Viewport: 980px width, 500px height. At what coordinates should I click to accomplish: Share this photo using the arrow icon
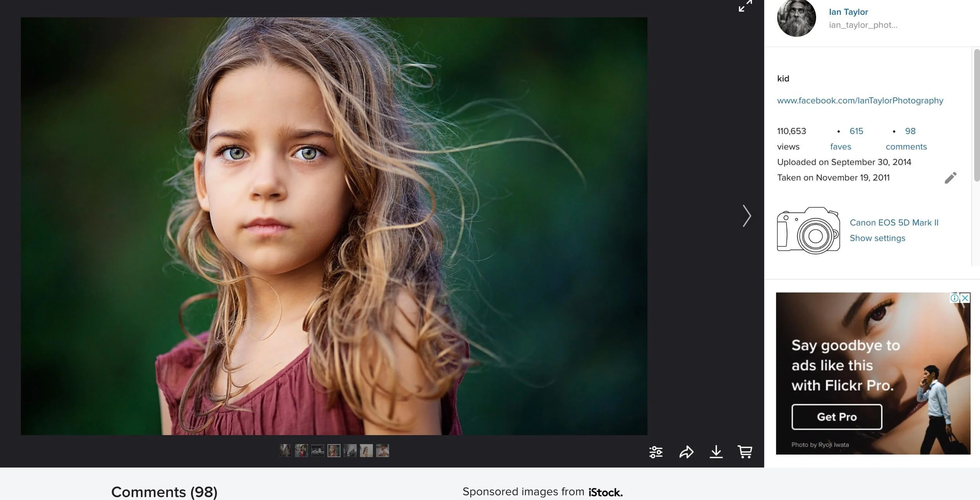[686, 452]
